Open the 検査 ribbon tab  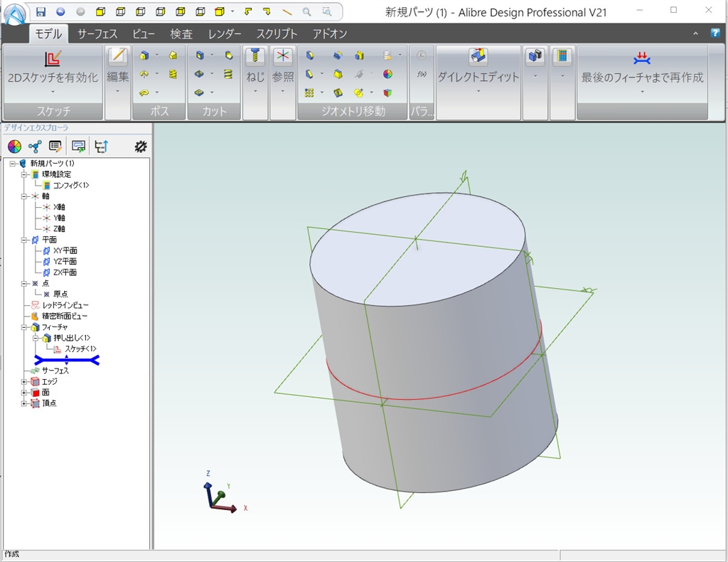tap(181, 33)
